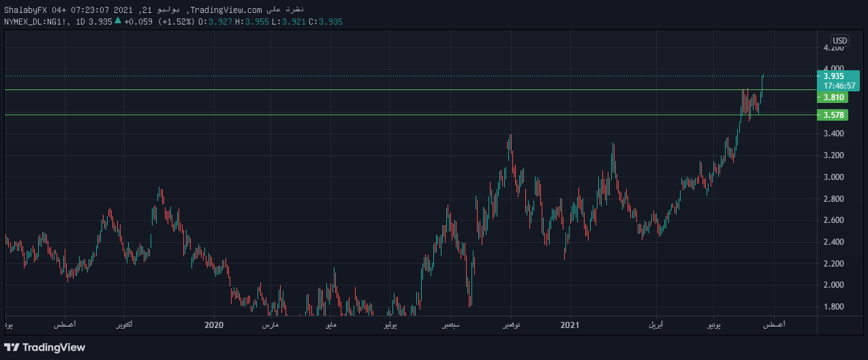Click the نوفمبر label on time axis

click(x=511, y=325)
